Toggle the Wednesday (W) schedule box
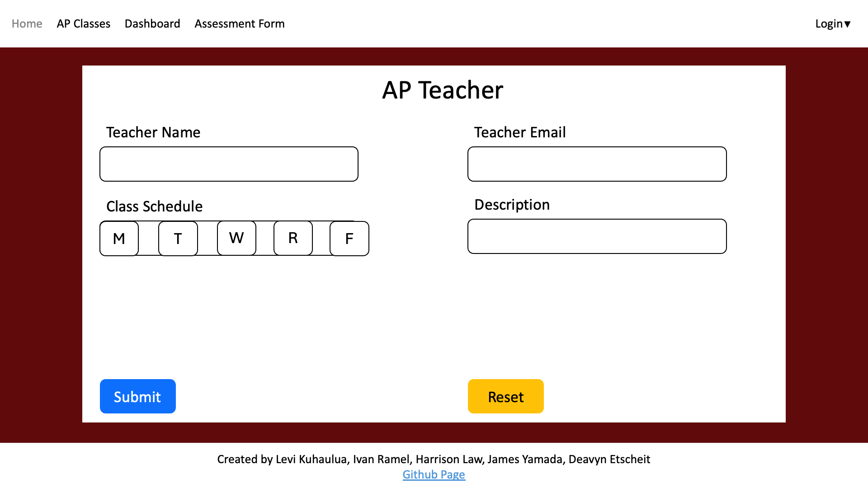The image size is (868, 488). (x=236, y=238)
